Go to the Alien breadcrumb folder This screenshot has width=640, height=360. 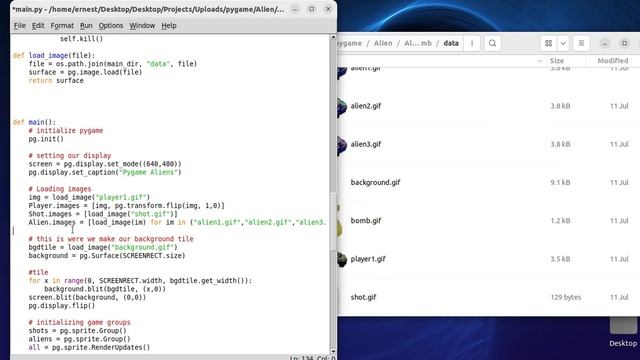coord(383,43)
